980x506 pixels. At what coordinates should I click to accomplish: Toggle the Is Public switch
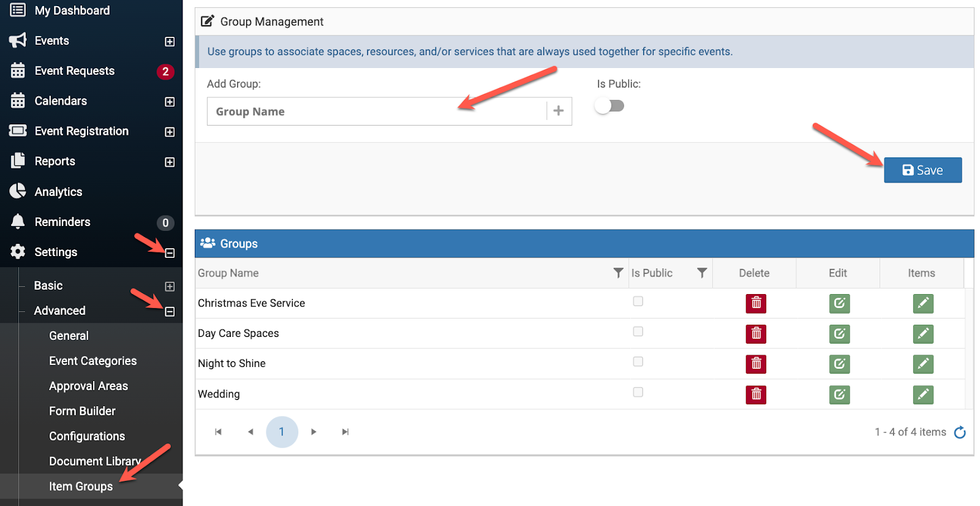(x=609, y=106)
